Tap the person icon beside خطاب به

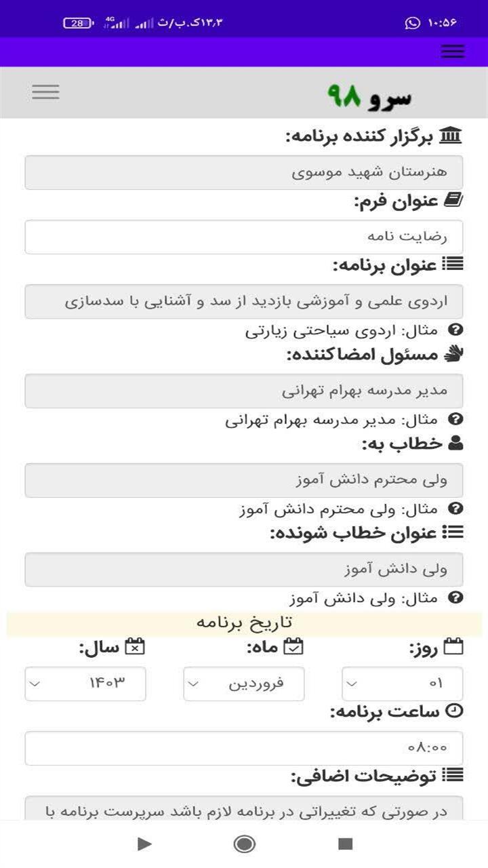click(455, 443)
